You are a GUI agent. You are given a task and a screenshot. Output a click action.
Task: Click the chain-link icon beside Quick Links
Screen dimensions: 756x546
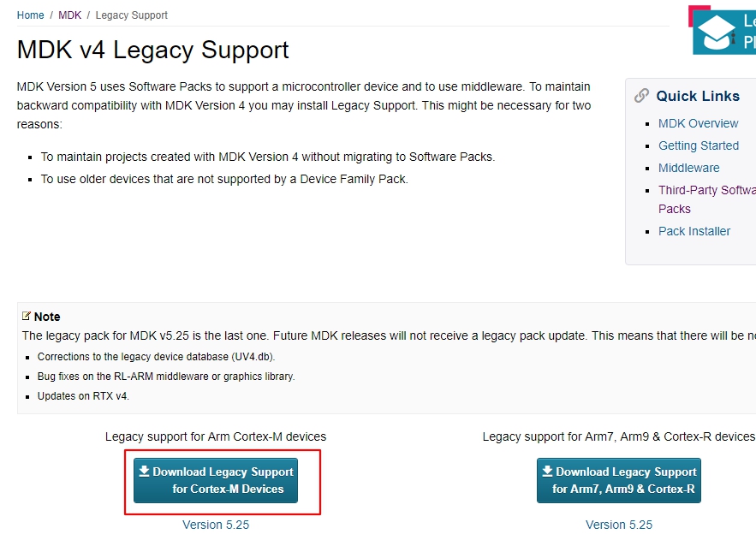(642, 96)
